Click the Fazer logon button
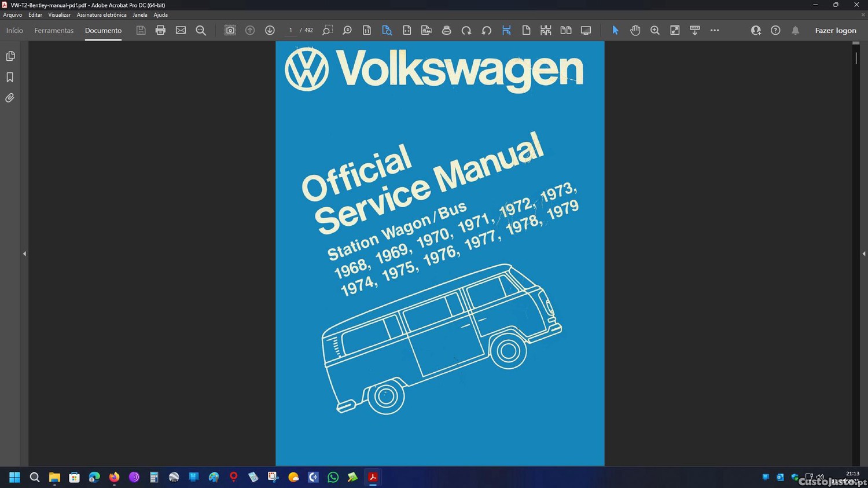 pos(835,31)
